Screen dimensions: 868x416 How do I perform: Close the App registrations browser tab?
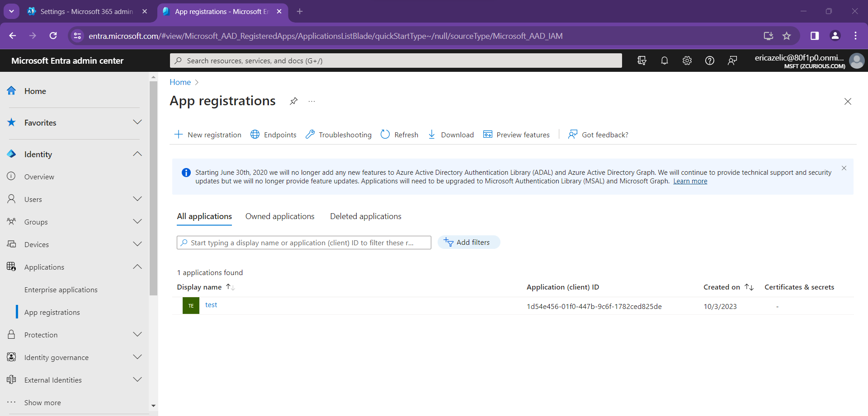(279, 11)
